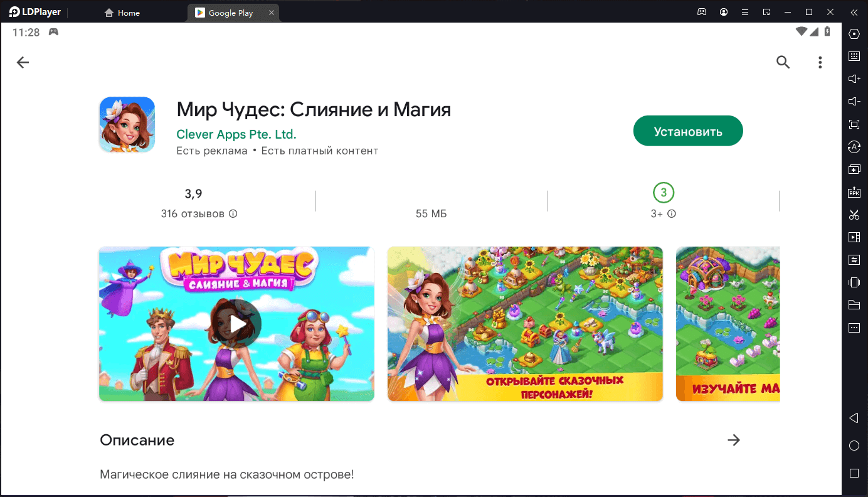Decrease volume from the sidebar
This screenshot has width=868, height=497.
click(x=854, y=101)
